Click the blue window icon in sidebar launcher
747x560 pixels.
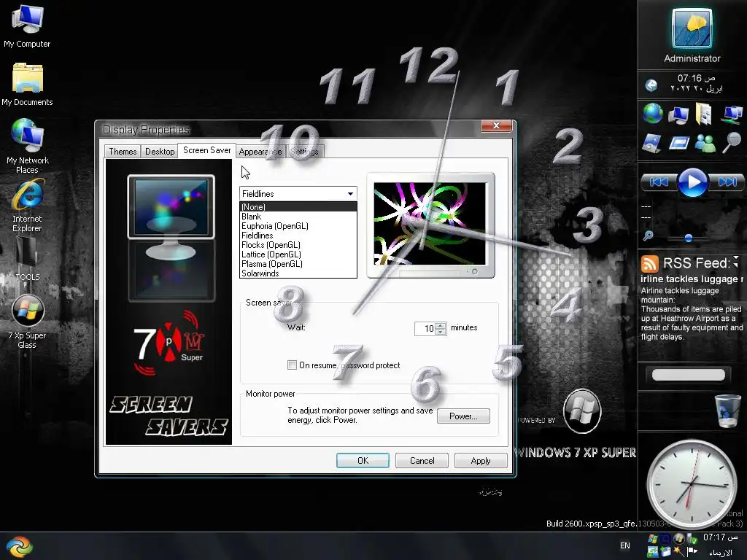coord(679,143)
